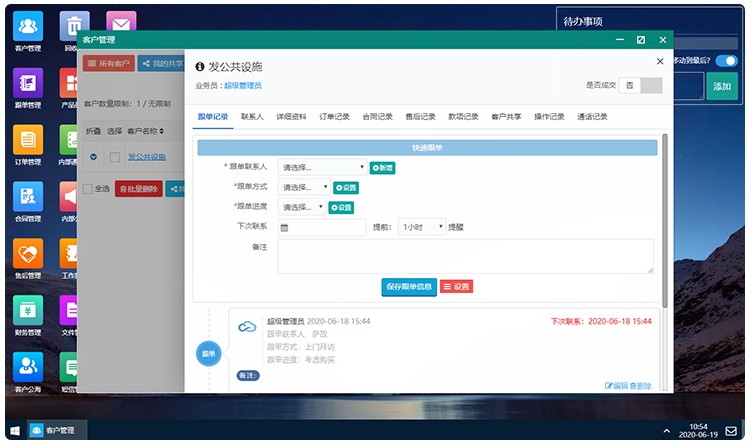
Task: Click 保存跟单信息 button
Action: [409, 287]
